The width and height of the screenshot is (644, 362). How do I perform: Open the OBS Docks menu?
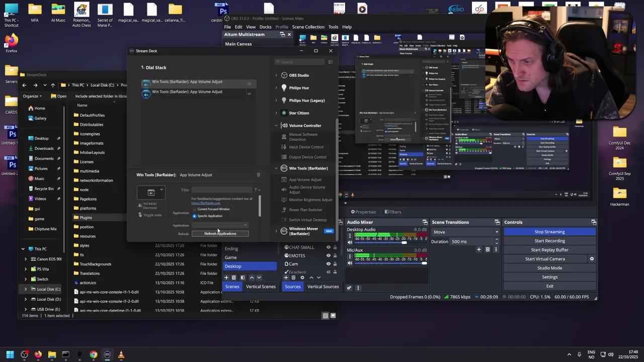point(265,27)
